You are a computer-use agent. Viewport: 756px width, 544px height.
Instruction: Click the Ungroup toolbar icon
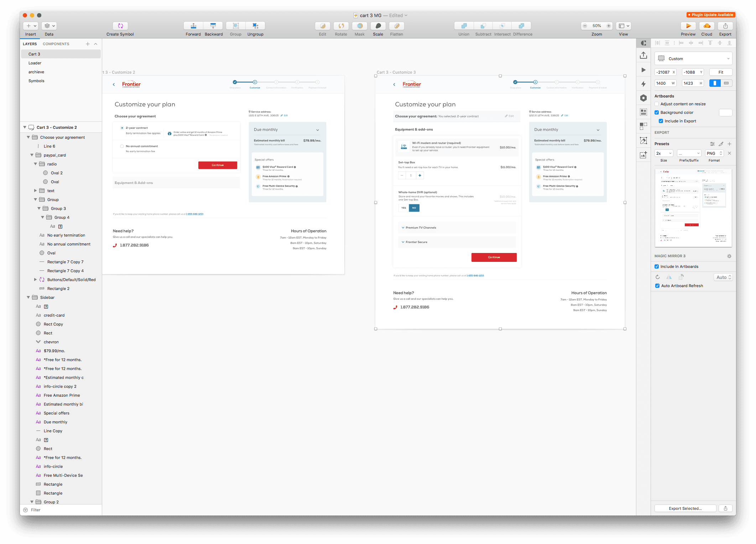(255, 26)
